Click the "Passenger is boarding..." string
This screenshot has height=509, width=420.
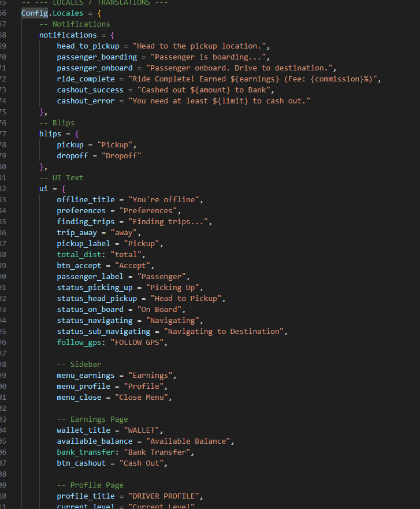pos(209,57)
